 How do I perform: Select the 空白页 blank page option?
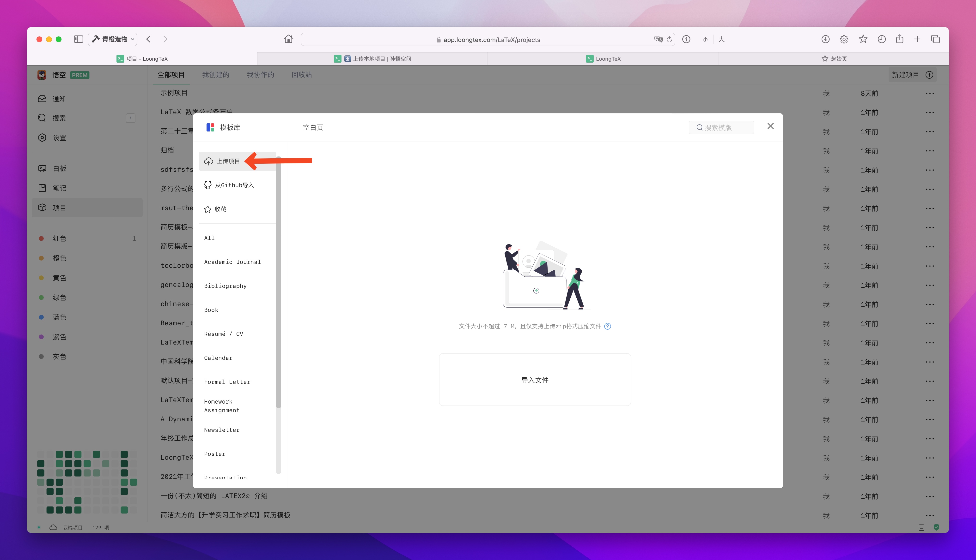point(313,127)
